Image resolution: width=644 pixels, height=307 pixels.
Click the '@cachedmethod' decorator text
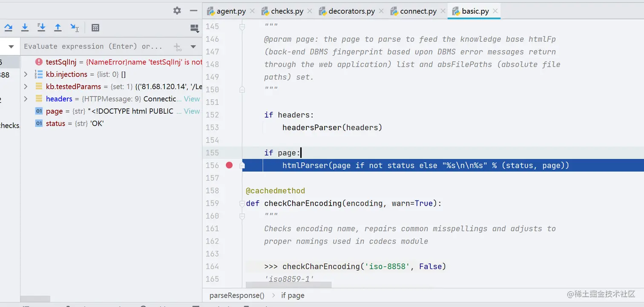275,191
